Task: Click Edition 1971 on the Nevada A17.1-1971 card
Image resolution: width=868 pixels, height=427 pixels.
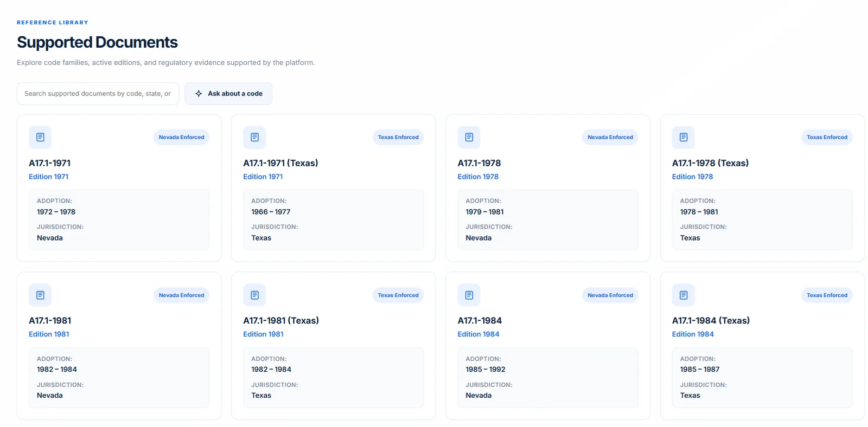Action: point(48,177)
